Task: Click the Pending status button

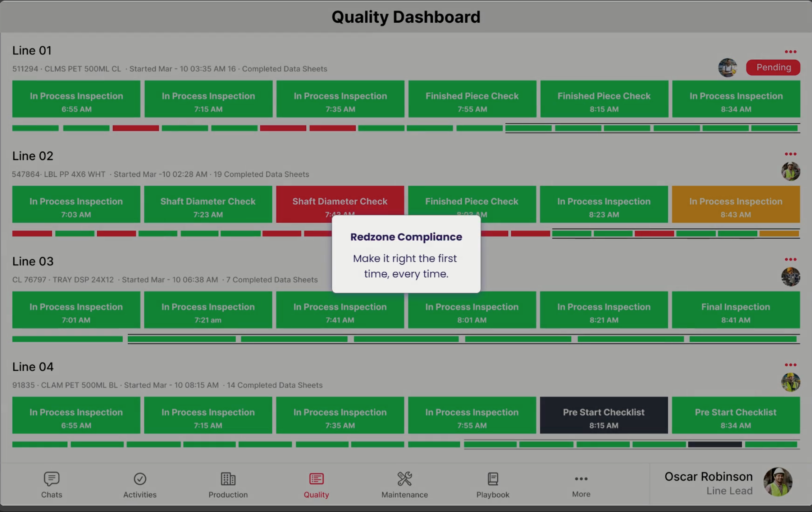Action: [x=773, y=68]
